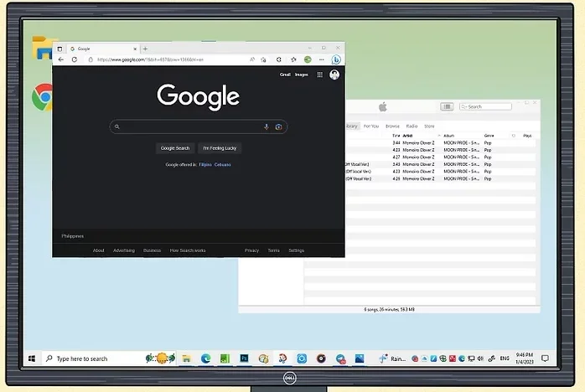Click into the Google search box
Screen dimensions: 585x392
tap(199, 126)
